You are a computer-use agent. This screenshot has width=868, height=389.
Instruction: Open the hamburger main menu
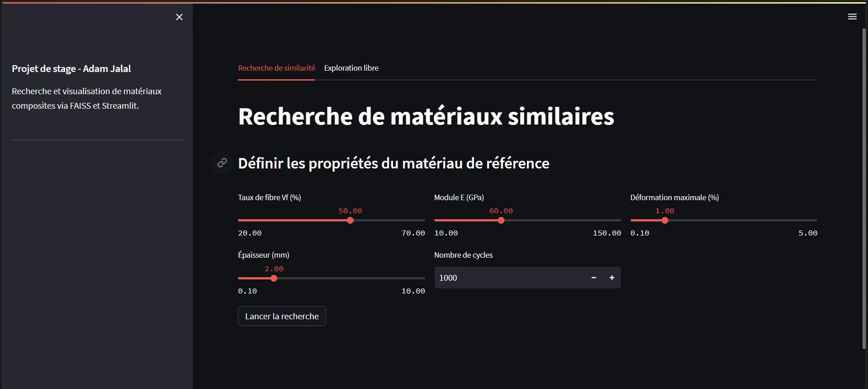tap(852, 17)
